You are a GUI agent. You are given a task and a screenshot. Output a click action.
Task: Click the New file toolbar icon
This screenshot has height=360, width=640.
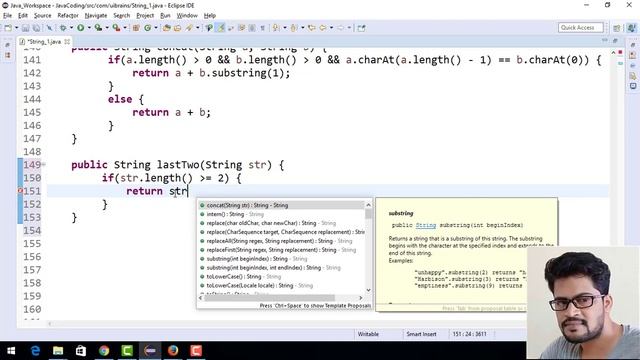(x=8, y=28)
